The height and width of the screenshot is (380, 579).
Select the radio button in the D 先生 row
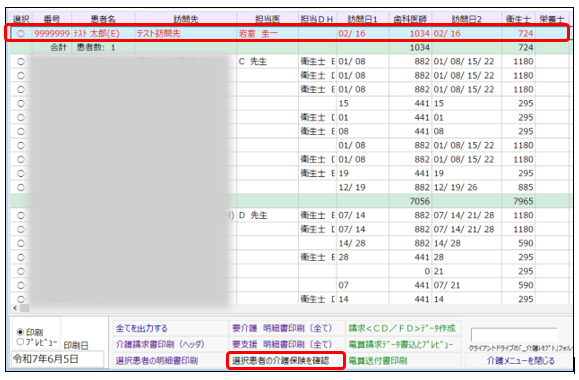click(21, 215)
